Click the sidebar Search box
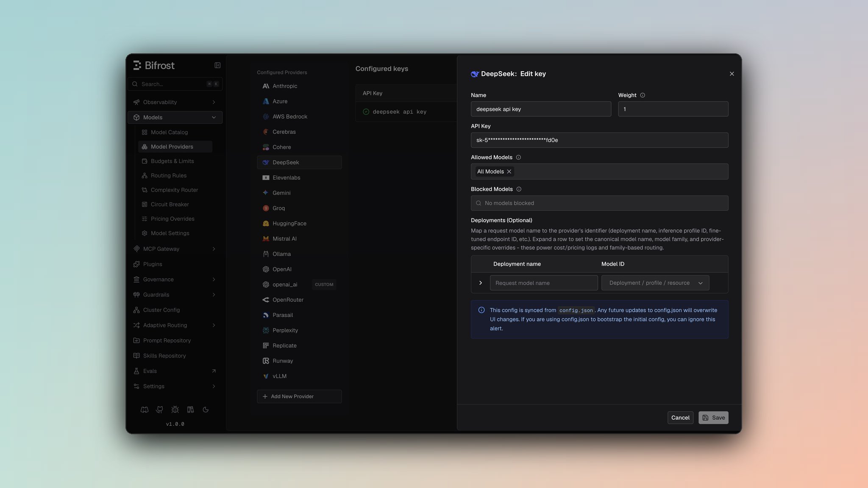Viewport: 868px width, 488px height. click(175, 84)
